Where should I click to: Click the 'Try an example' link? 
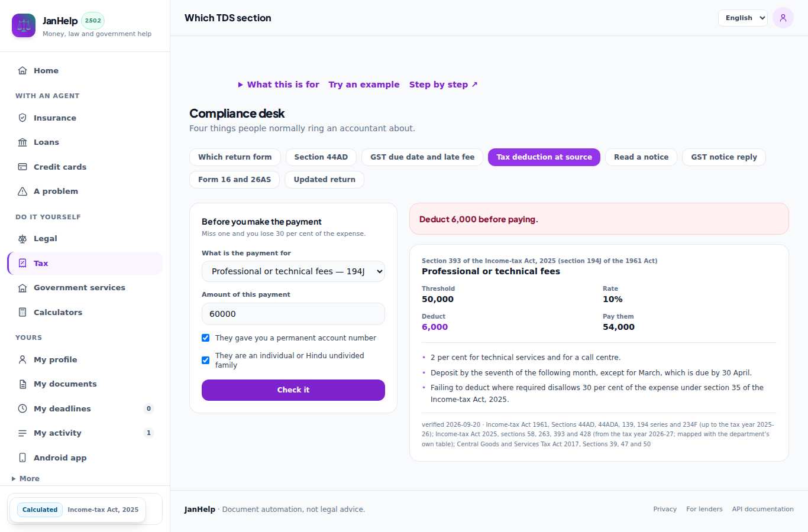pos(364,85)
